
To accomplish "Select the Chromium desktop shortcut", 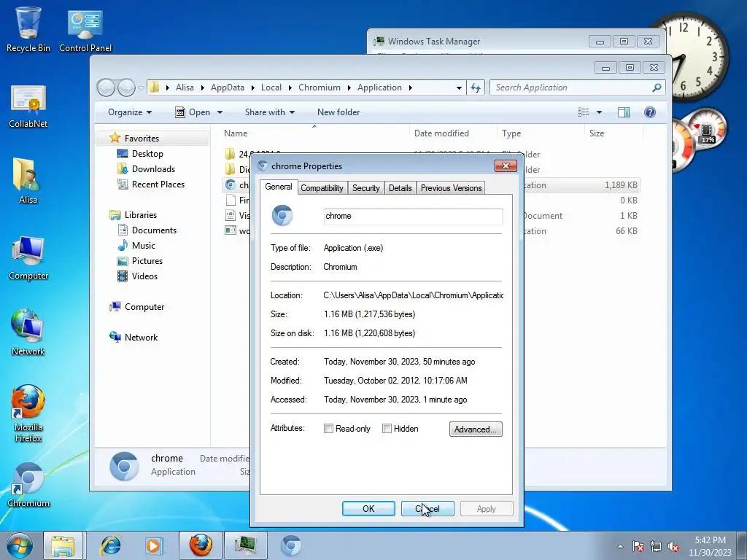I will coord(28,485).
